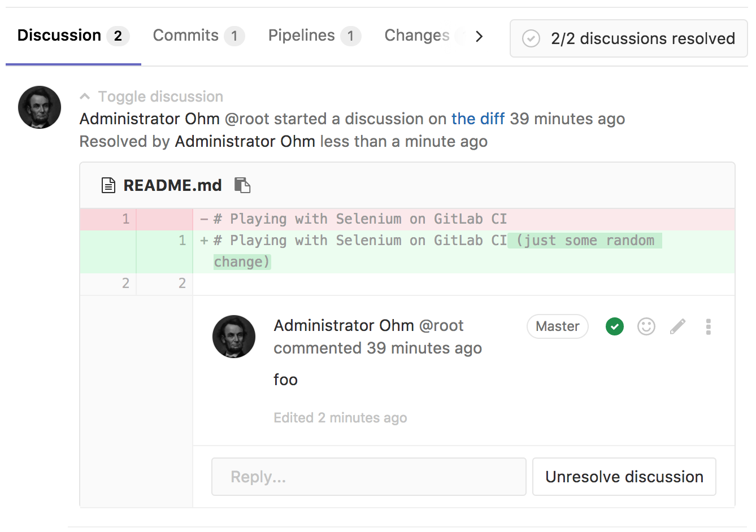The width and height of the screenshot is (756, 532).
Task: Switch to the Commits tab
Action: point(198,36)
